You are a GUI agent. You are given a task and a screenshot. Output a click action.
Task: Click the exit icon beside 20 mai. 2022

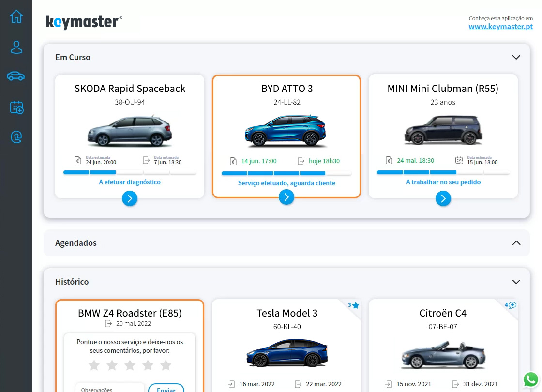pyautogui.click(x=108, y=324)
